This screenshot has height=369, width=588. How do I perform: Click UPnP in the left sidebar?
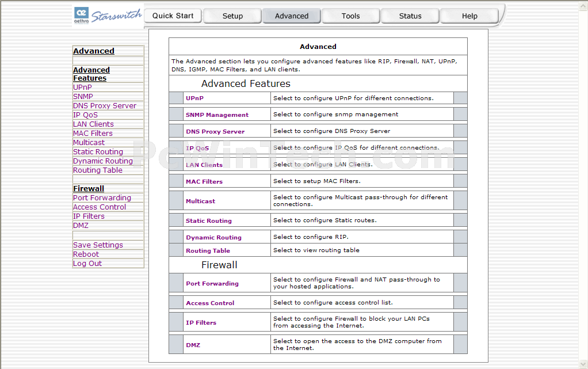[82, 87]
